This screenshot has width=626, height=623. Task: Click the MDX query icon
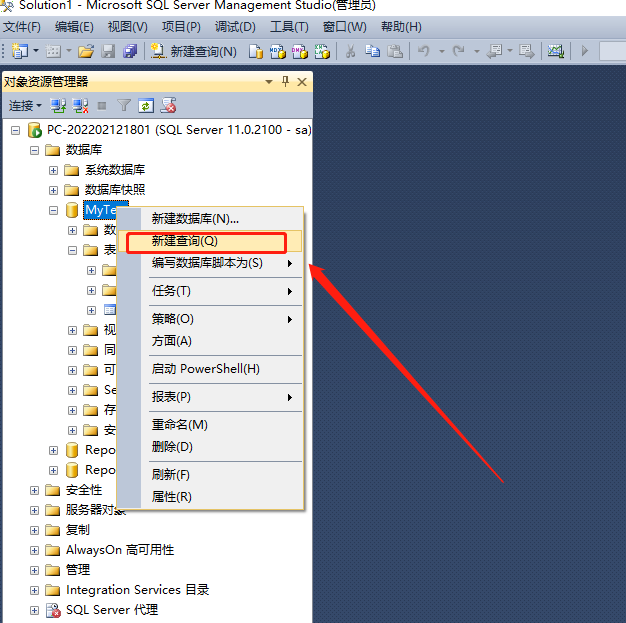click(x=278, y=51)
